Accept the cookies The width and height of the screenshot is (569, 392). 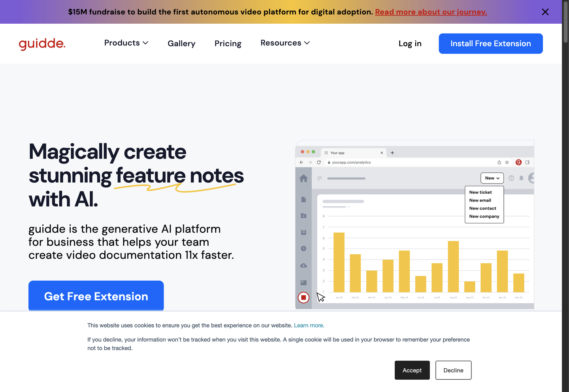[x=412, y=370]
